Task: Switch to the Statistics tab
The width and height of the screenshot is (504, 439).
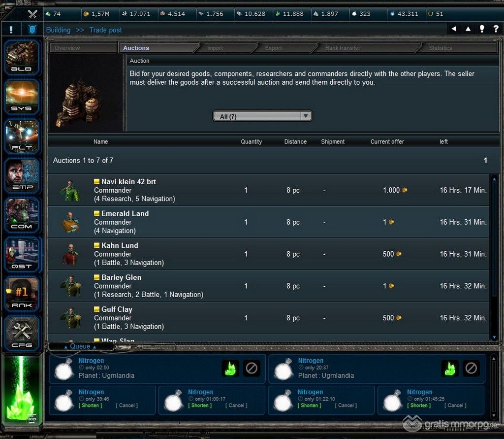Action: tap(440, 48)
